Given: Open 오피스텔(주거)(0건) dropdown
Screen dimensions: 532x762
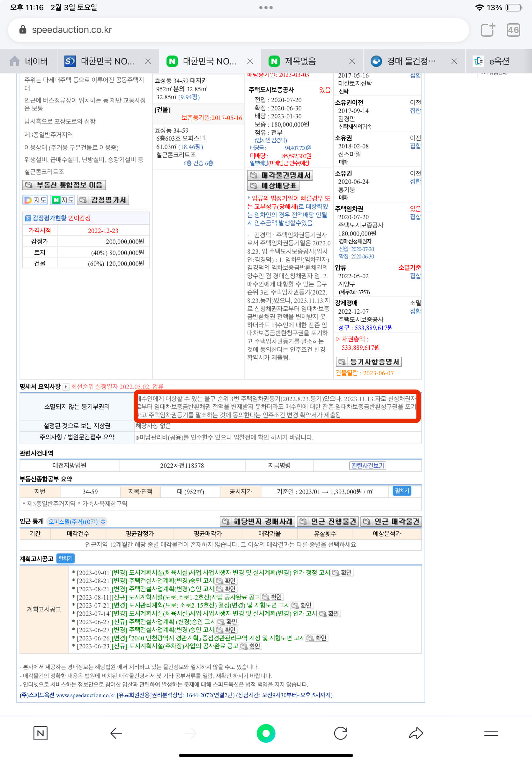Looking at the screenshot, I should pyautogui.click(x=76, y=522).
